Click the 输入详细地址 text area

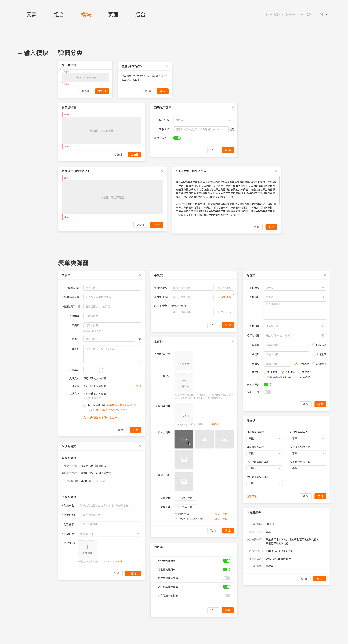point(295,310)
